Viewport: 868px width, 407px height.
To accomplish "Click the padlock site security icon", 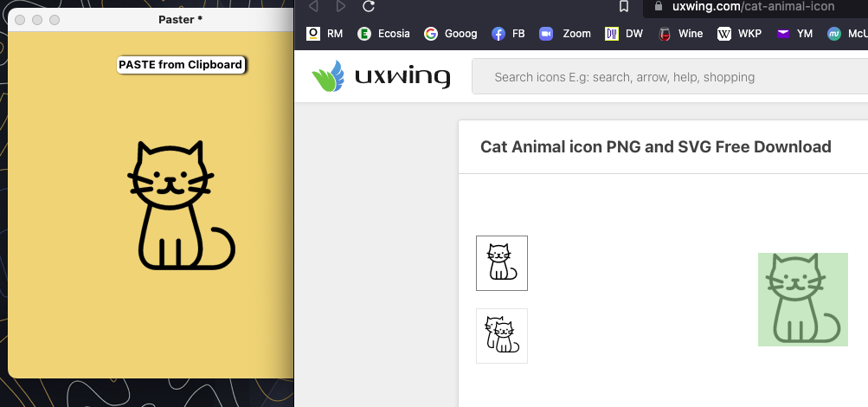I will point(659,6).
